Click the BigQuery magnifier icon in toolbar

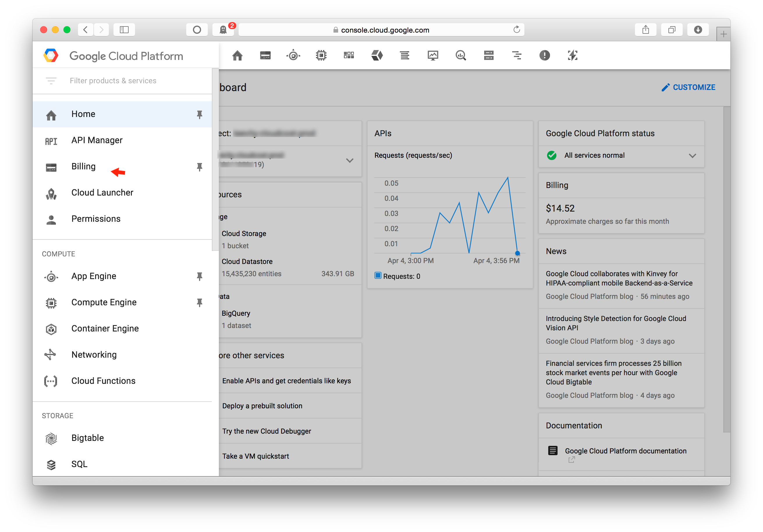(x=461, y=56)
